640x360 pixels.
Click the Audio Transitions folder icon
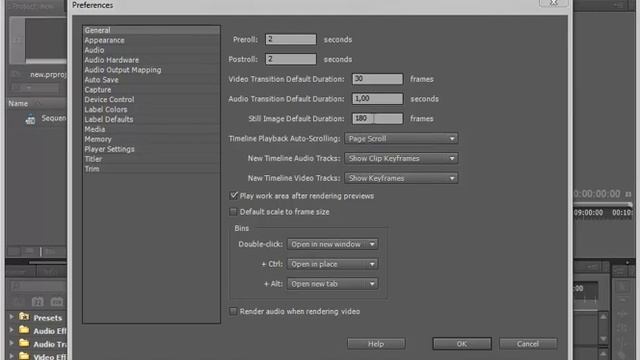tap(24, 343)
